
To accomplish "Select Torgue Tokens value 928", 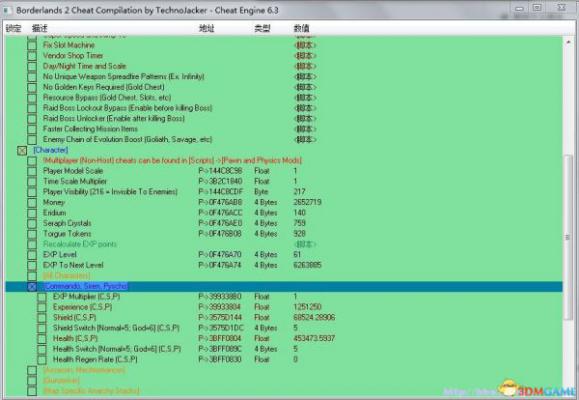I will coord(299,233).
